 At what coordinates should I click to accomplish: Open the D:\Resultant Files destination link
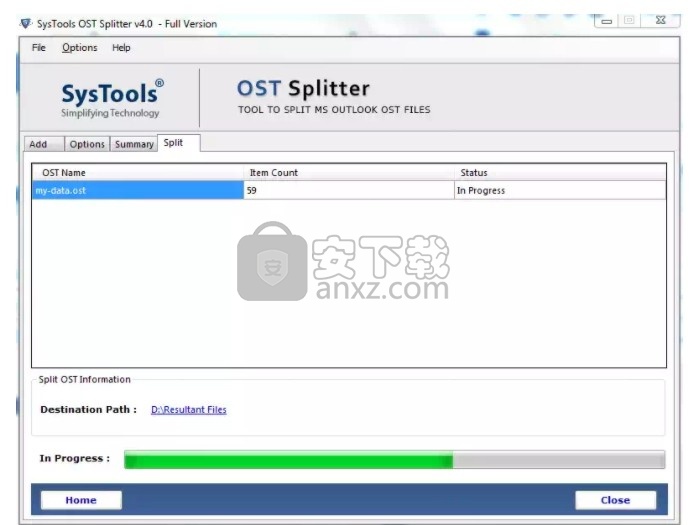point(189,410)
